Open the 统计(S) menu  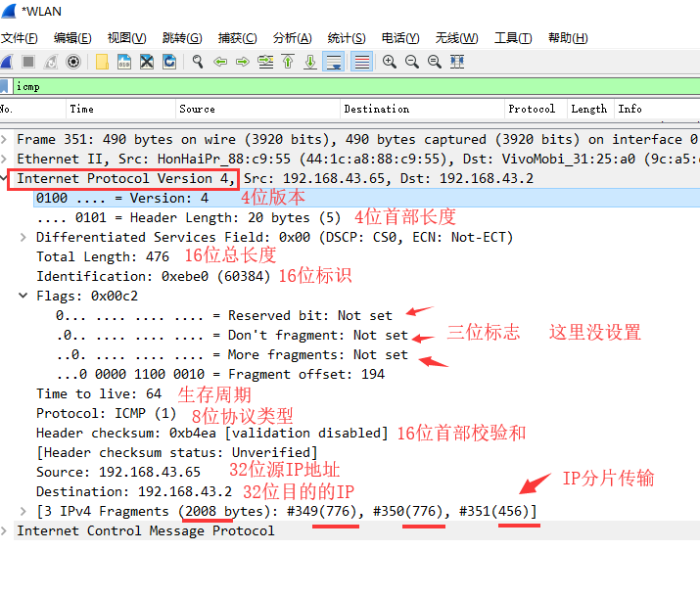(x=346, y=38)
